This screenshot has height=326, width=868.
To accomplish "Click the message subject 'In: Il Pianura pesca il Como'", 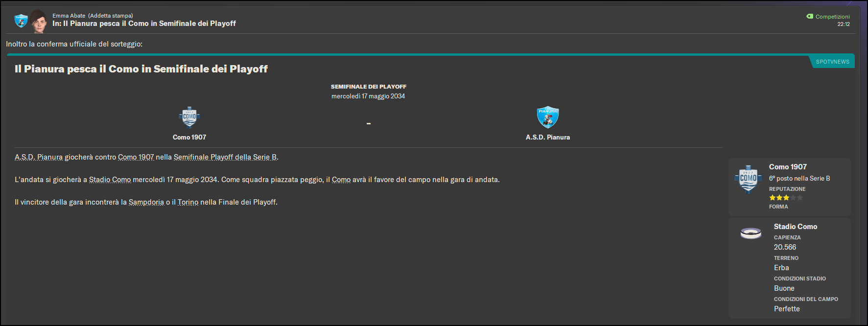I will coord(144,23).
